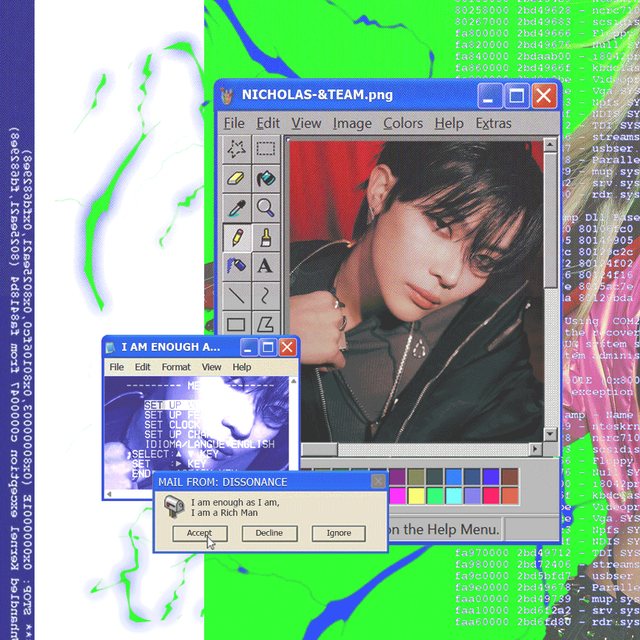Click the portrait image on Paint canvas
Image resolution: width=640 pixels, height=640 pixels.
point(416,291)
